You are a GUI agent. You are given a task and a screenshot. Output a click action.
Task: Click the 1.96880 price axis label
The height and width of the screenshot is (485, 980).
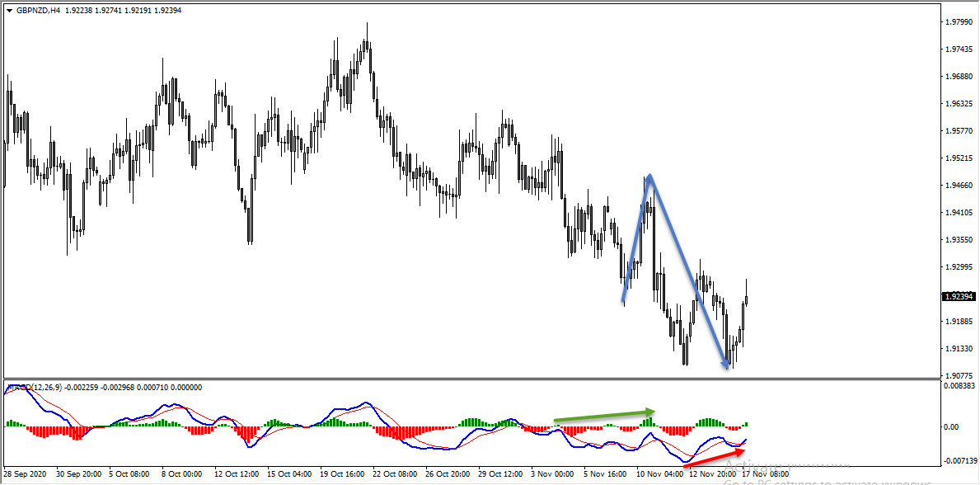958,77
